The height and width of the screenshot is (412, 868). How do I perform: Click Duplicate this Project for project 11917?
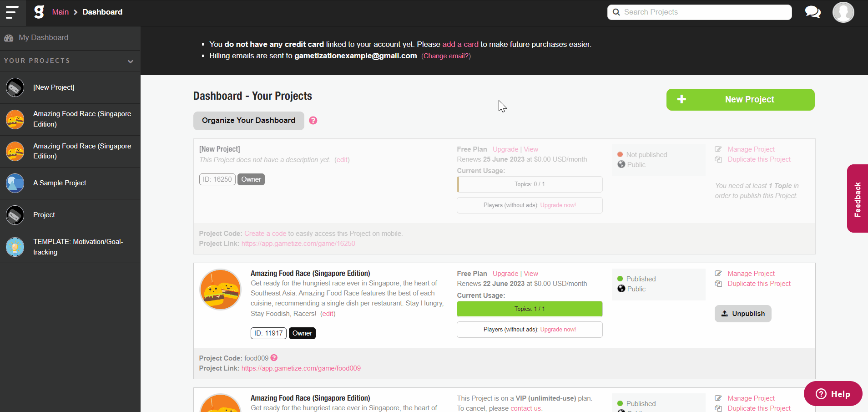point(759,284)
